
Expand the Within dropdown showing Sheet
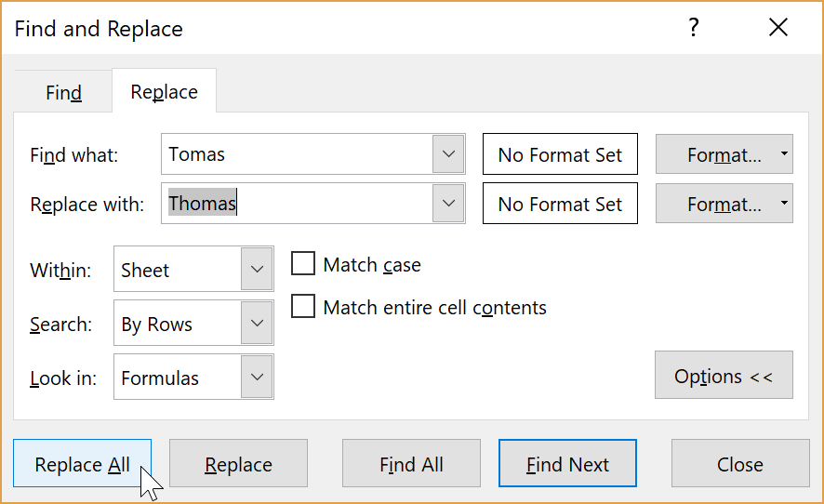(257, 269)
